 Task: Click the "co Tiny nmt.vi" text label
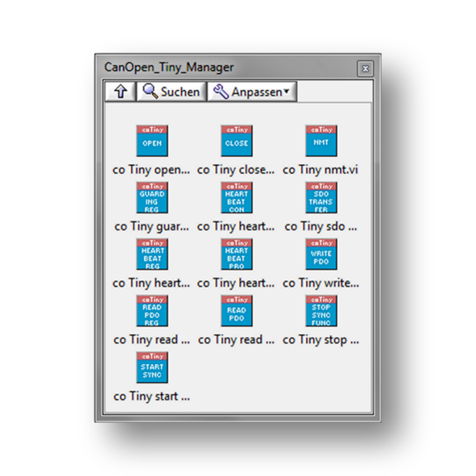(x=320, y=170)
